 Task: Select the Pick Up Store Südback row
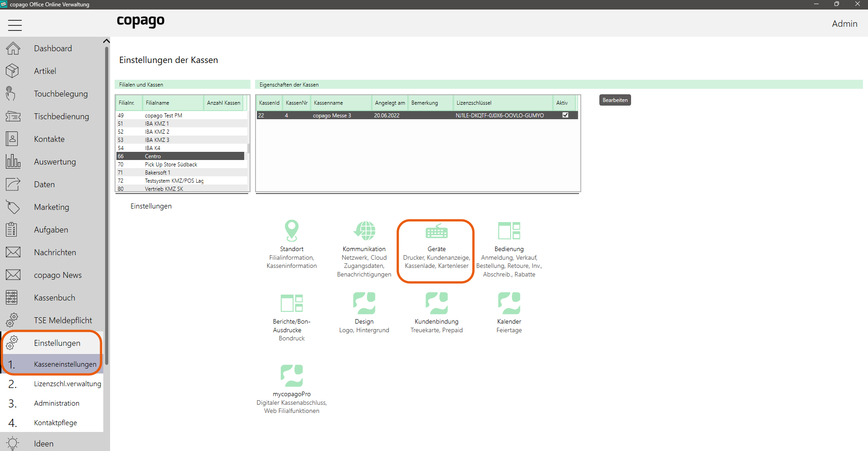tap(182, 165)
